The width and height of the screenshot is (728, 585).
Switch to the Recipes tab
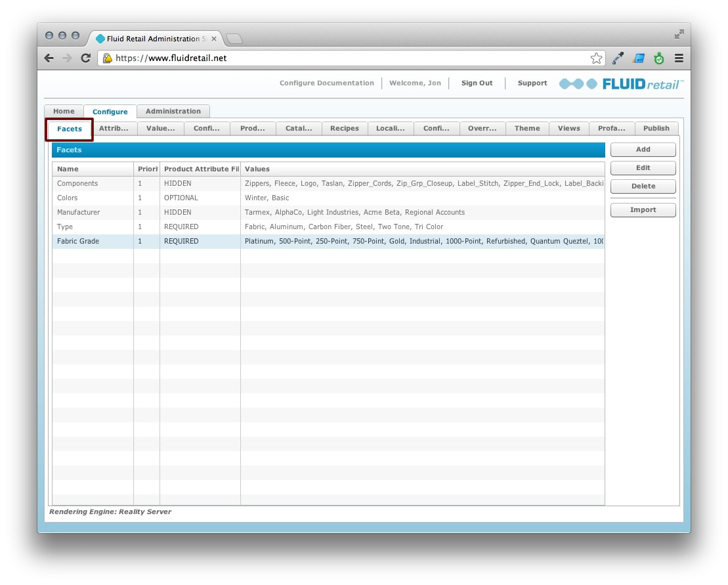point(345,128)
